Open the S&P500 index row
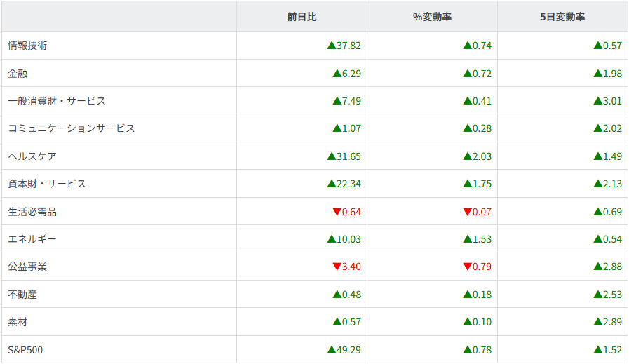Viewport: 629px width, 364px height. tap(25, 350)
